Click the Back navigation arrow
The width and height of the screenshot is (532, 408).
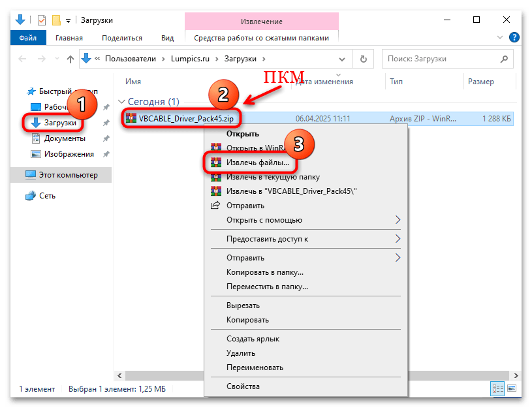click(22, 59)
